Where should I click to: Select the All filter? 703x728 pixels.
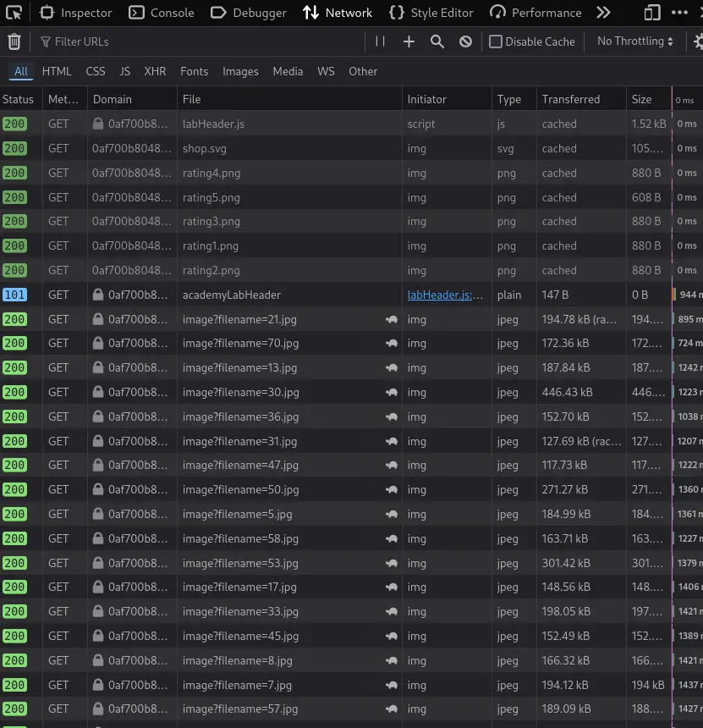[x=21, y=71]
